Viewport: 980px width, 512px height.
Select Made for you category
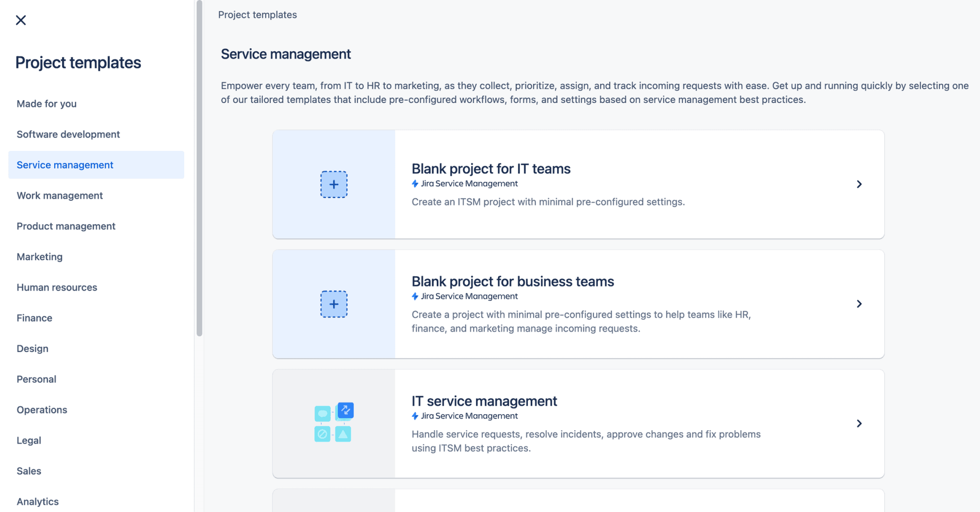46,104
